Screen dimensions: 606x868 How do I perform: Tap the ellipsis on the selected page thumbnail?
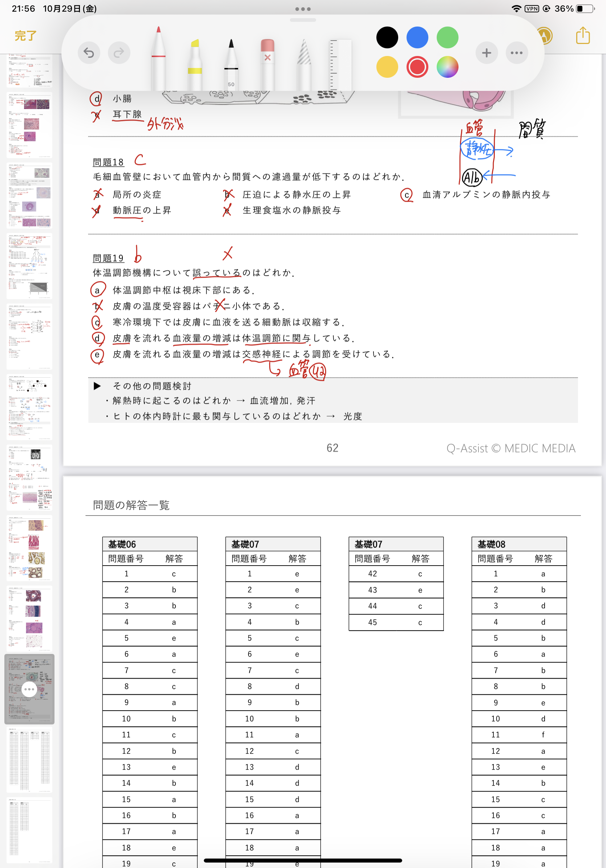29,689
